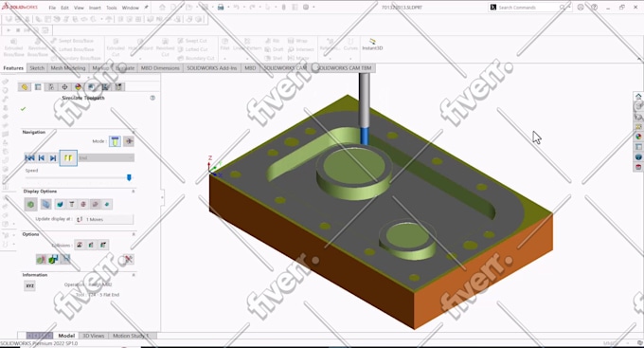
Task: Toggle third Collisions check button
Action: (x=103, y=245)
